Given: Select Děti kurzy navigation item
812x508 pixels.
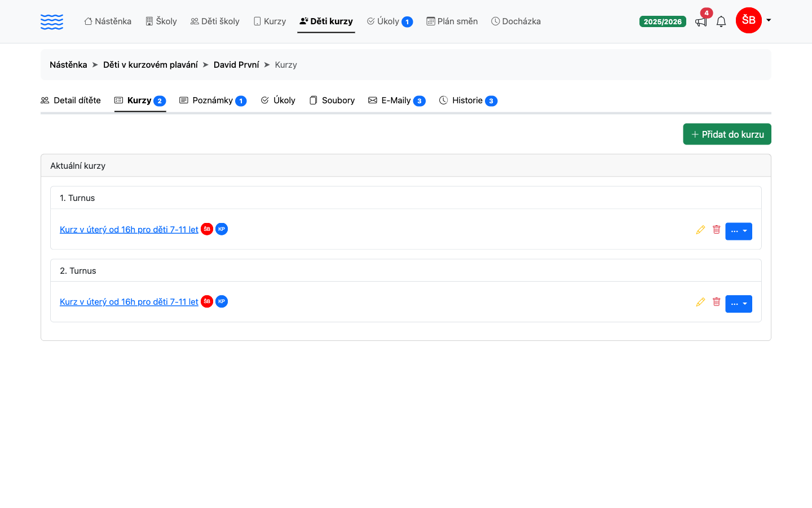Looking at the screenshot, I should click(326, 21).
